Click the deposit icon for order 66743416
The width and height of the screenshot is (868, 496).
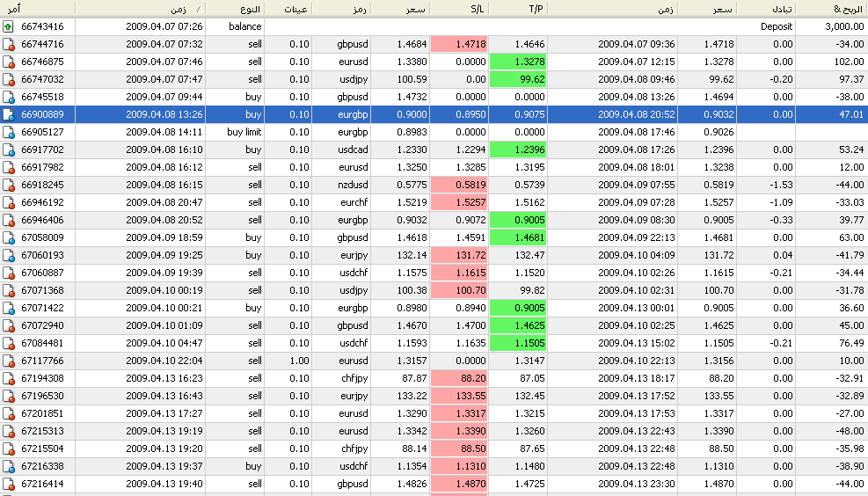[9, 26]
